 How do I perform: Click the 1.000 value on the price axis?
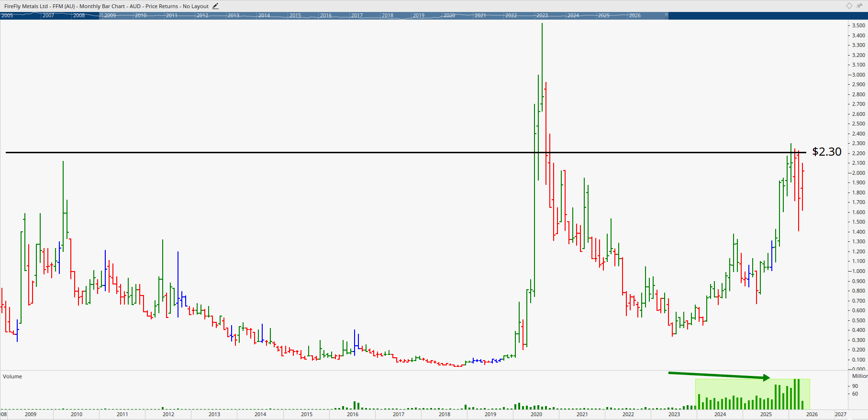858,271
